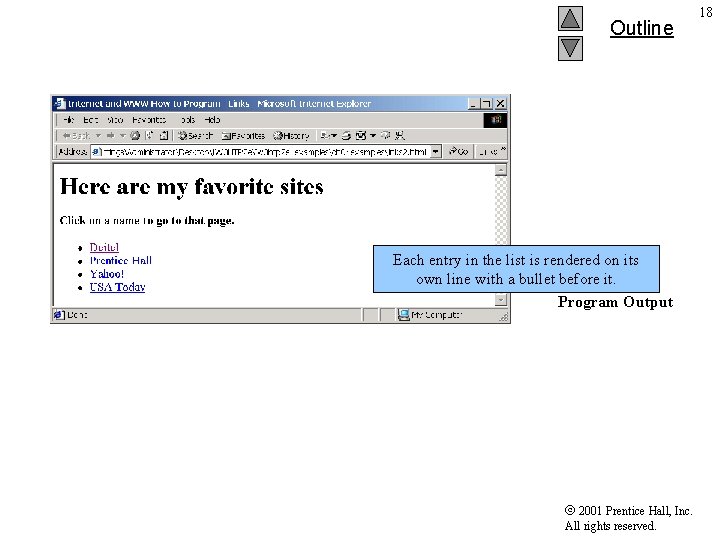Open the Favorites toolbar button
720x540 pixels.
[x=243, y=135]
